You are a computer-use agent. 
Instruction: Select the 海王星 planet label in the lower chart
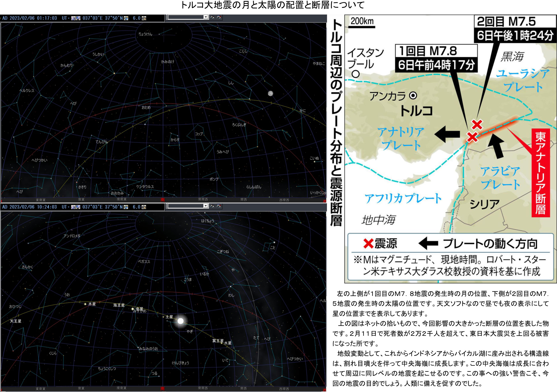[119, 305]
